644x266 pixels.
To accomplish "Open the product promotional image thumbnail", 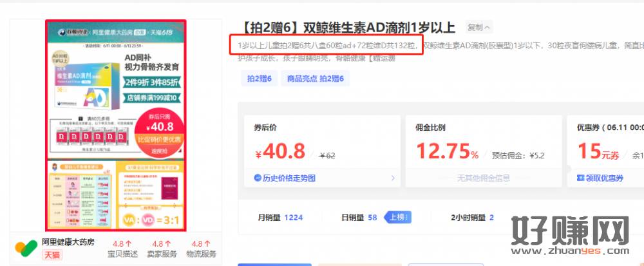I will [x=116, y=126].
